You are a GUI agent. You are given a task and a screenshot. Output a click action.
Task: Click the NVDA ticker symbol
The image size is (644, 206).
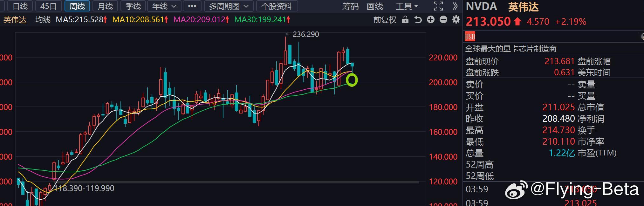[x=482, y=7]
